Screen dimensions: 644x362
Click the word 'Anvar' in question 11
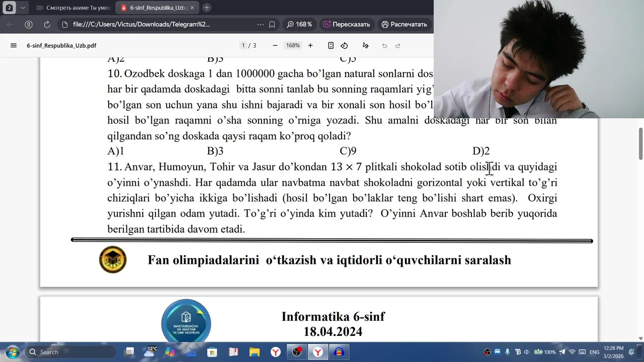tap(139, 167)
